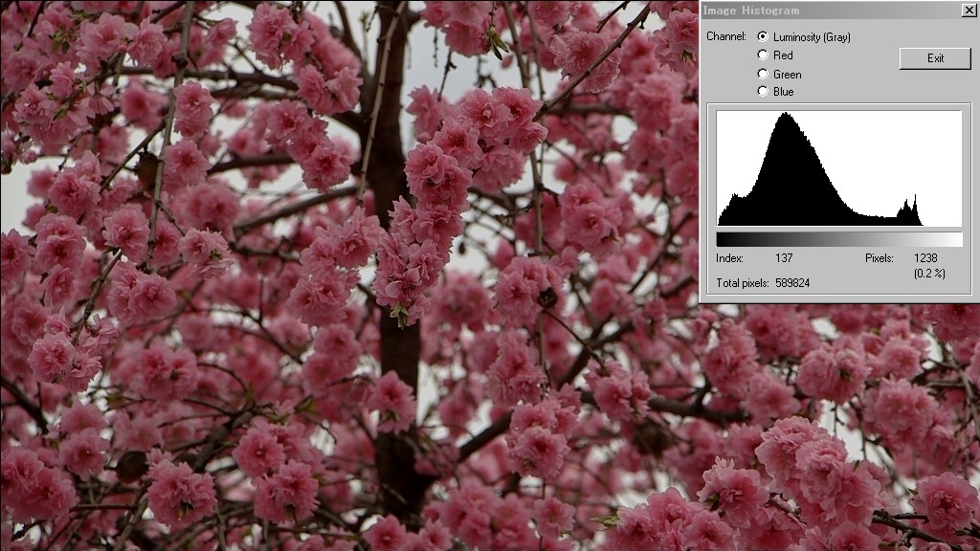The image size is (980, 551).
Task: Select the Red channel option
Action: [763, 55]
